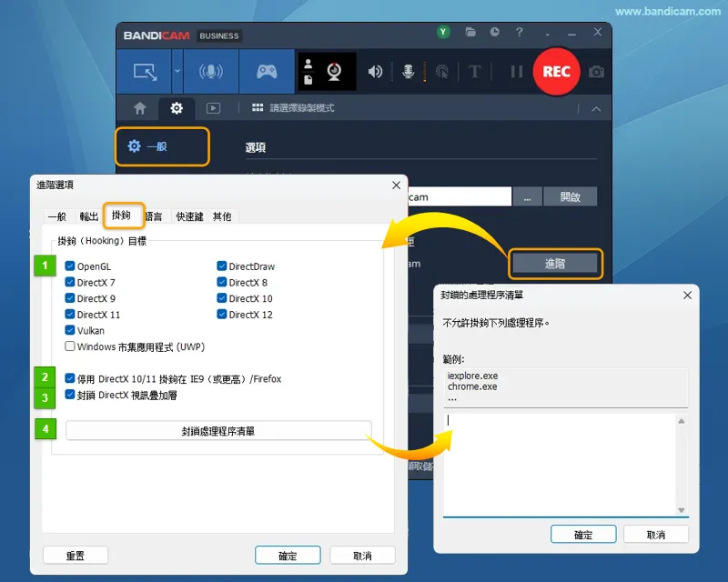This screenshot has height=582, width=728.
Task: Open Bandicam settings gear tab
Action: (177, 108)
